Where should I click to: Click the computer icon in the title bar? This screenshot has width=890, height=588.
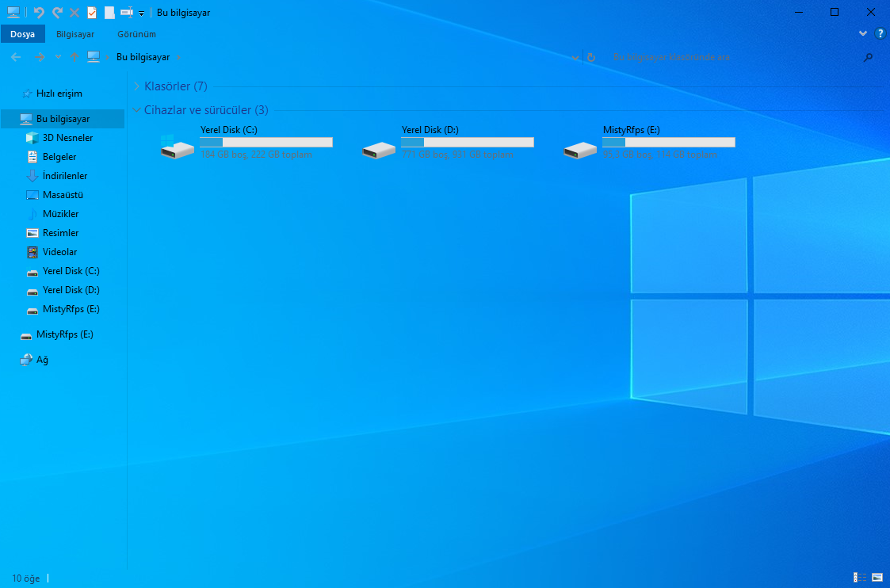point(13,12)
